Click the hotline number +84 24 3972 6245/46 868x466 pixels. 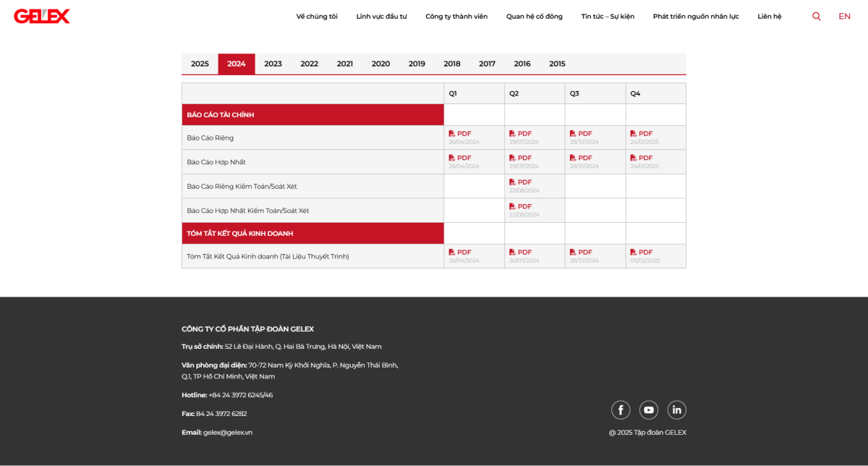tap(241, 395)
